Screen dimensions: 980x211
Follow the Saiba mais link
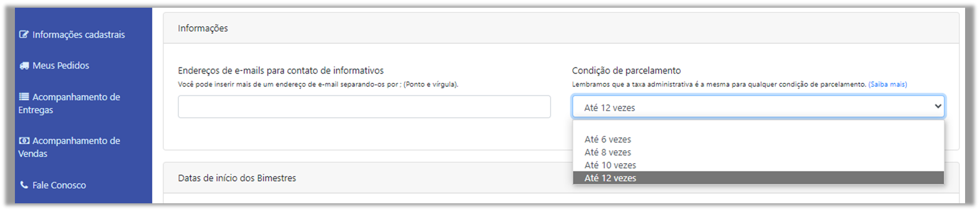pos(887,84)
